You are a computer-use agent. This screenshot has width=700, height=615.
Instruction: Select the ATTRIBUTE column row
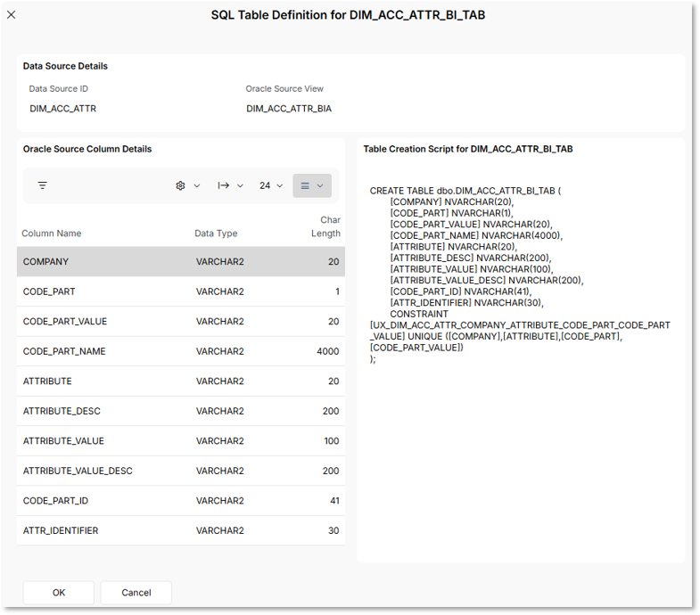click(x=181, y=381)
